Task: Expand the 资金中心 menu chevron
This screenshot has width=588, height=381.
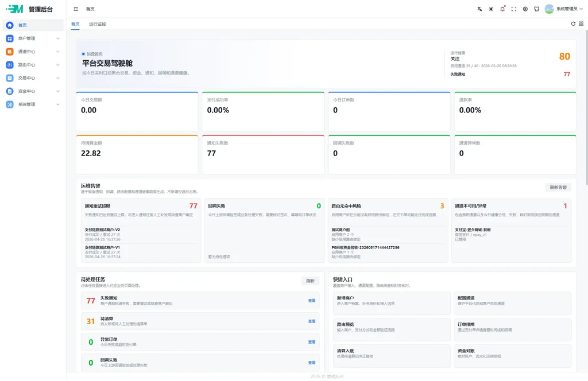Action: (58, 91)
